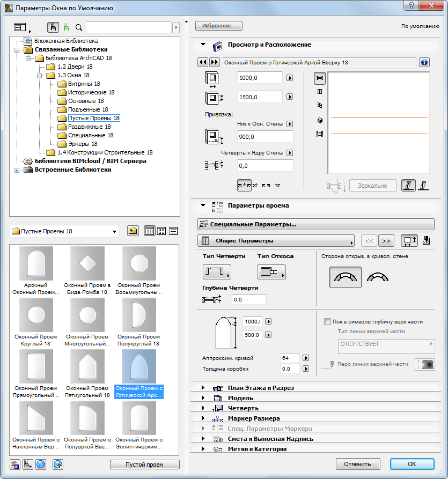Expand the Модель panel
448x479 pixels.
click(203, 398)
